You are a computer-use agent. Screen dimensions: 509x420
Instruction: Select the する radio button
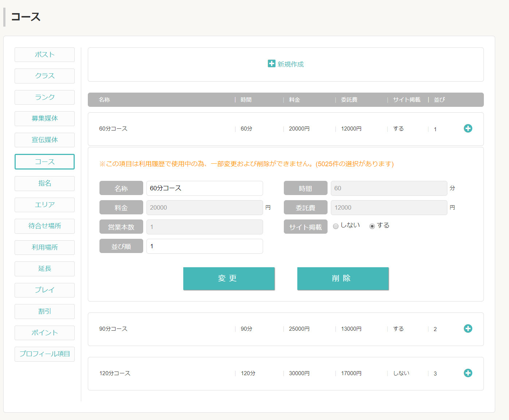[372, 226]
